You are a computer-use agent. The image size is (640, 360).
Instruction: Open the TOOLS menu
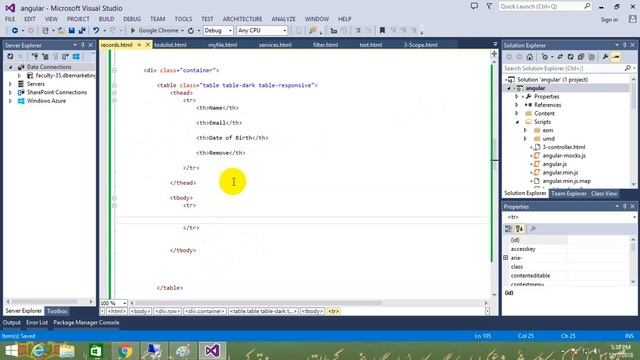[x=183, y=19]
